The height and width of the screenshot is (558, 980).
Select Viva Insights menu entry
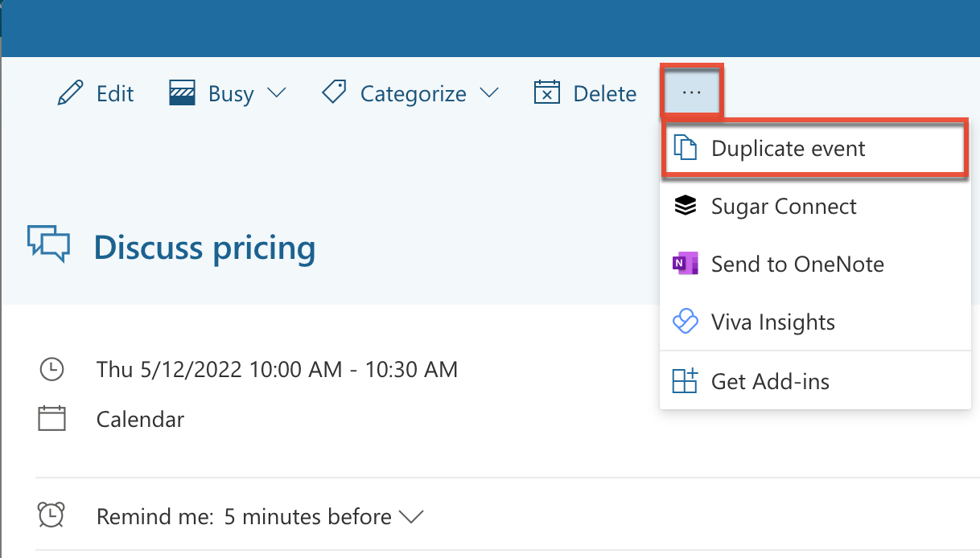tap(772, 322)
